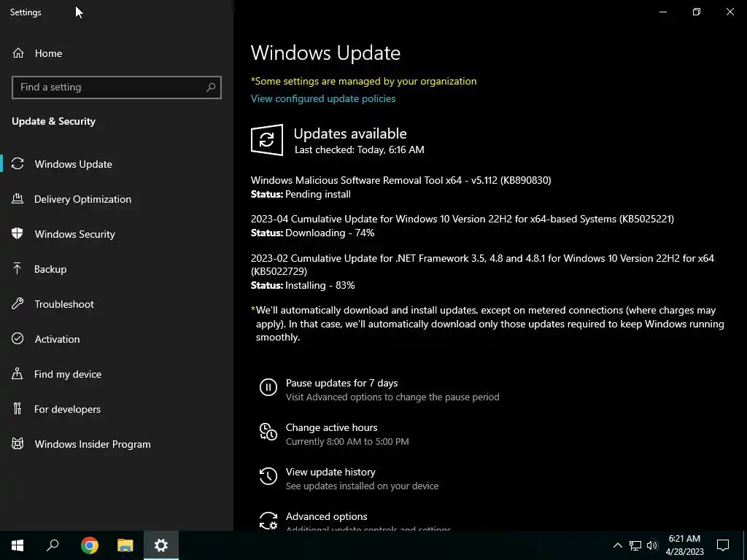Open the Windows Start menu
Viewport: 747px width, 560px height.
18,545
